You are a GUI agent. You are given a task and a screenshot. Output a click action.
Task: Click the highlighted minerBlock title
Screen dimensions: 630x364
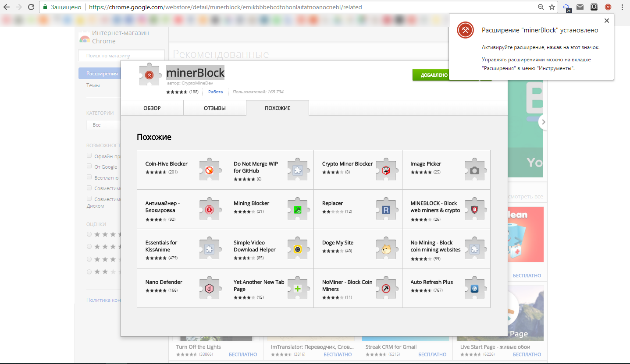coord(196,72)
